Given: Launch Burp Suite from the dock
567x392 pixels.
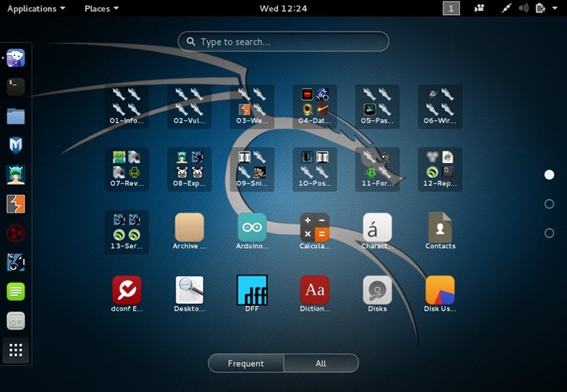Looking at the screenshot, I should click(x=16, y=204).
